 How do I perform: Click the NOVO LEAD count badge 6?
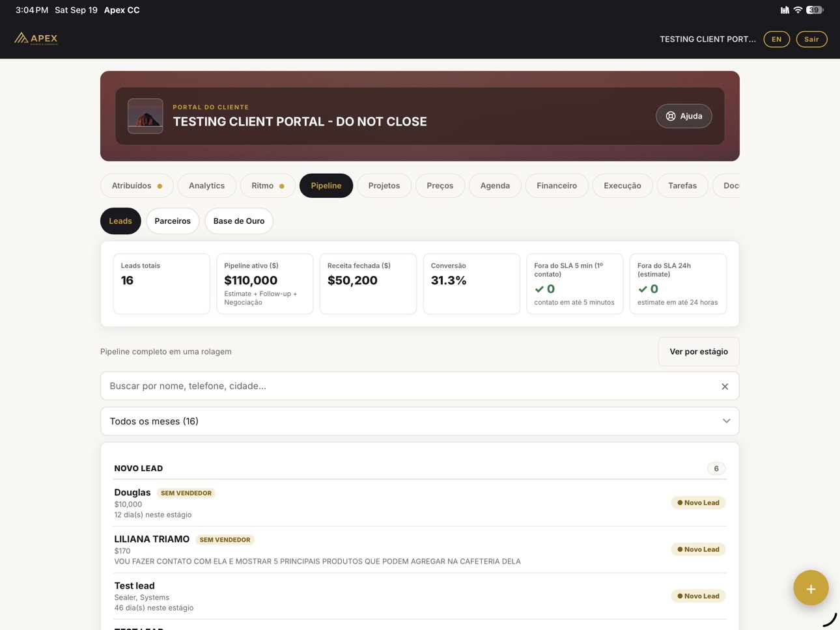(x=716, y=469)
